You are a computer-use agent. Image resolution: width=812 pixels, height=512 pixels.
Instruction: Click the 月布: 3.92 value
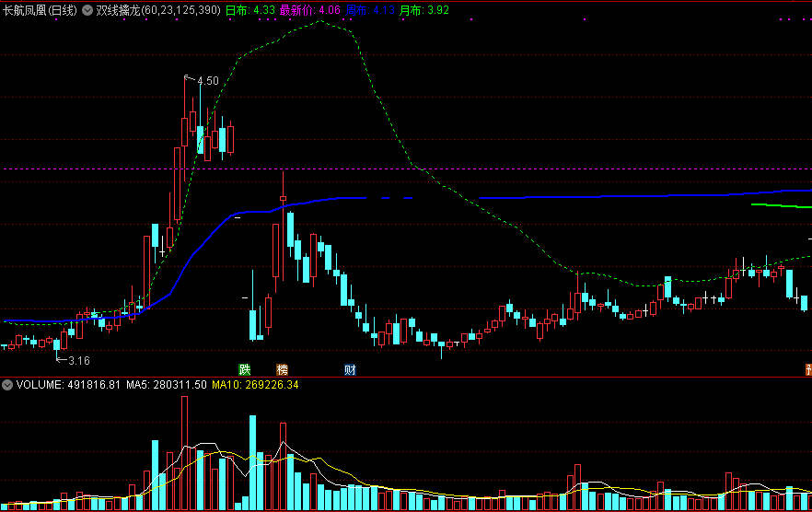pyautogui.click(x=424, y=10)
